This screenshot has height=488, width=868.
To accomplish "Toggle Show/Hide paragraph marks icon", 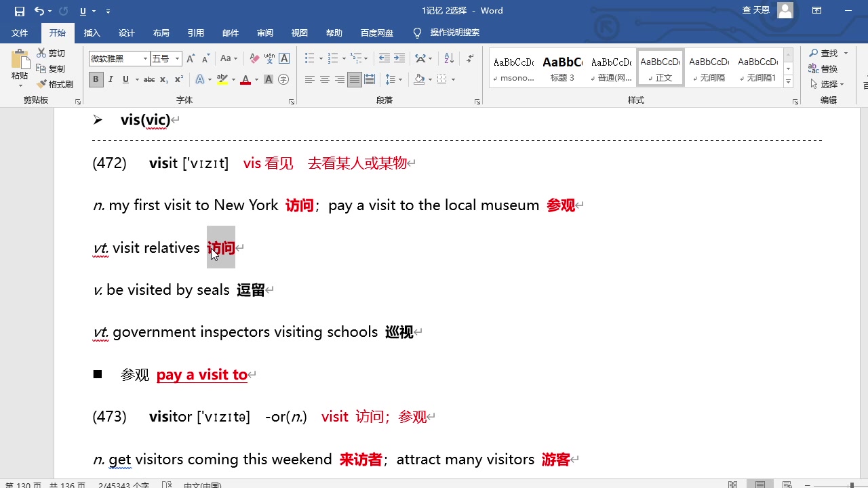I will [x=470, y=59].
